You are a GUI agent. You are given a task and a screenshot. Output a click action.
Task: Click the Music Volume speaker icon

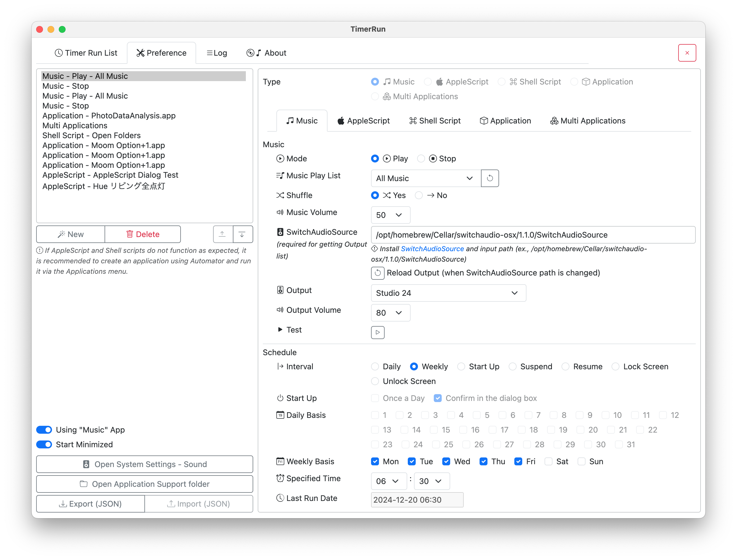point(280,212)
